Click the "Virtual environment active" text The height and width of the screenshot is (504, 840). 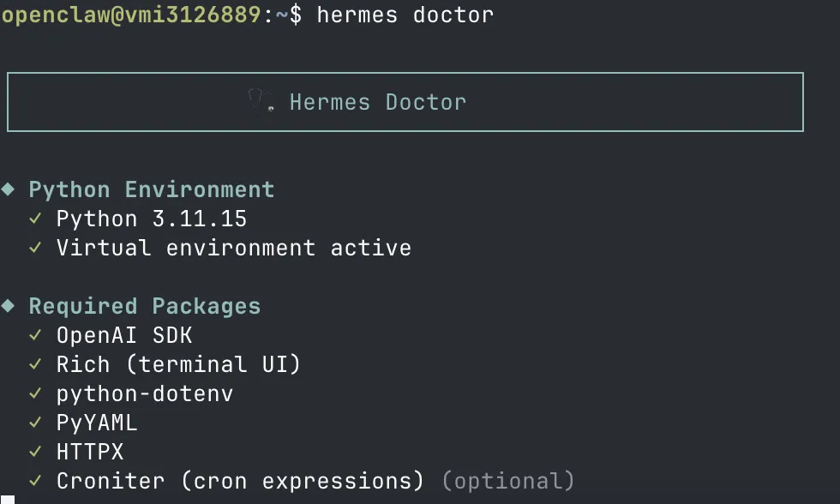point(234,248)
